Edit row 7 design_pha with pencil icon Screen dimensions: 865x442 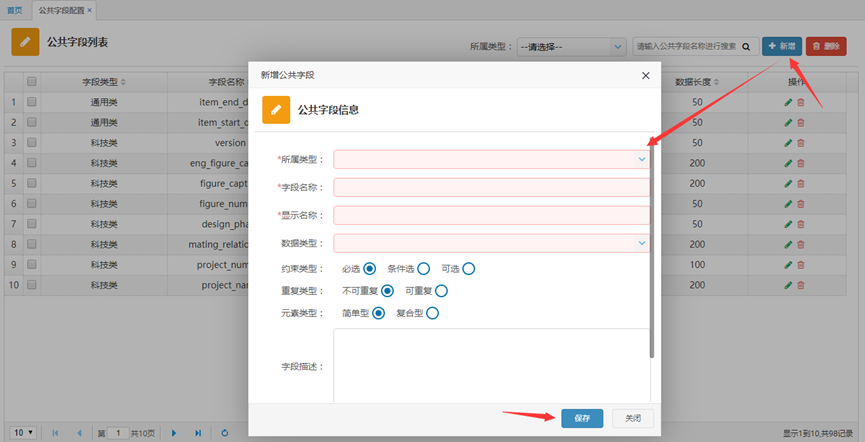(x=788, y=225)
